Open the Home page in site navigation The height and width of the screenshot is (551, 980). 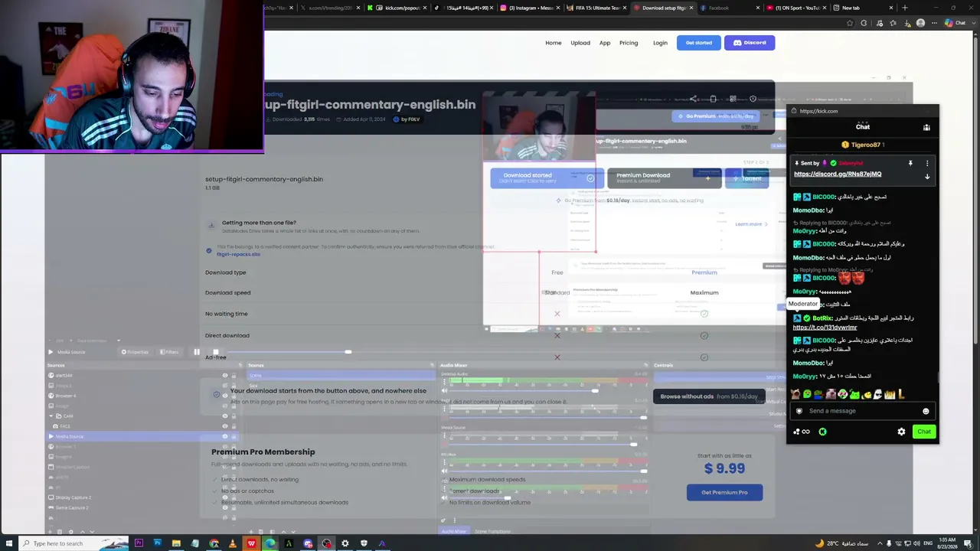[x=554, y=43]
